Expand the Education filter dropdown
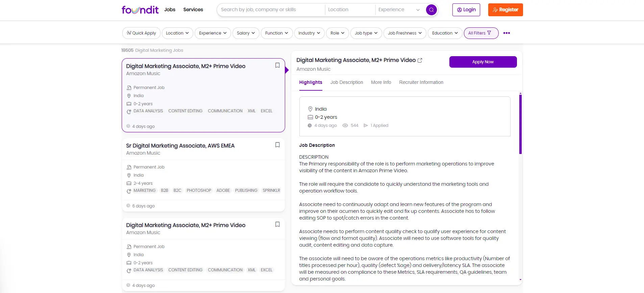 (445, 33)
